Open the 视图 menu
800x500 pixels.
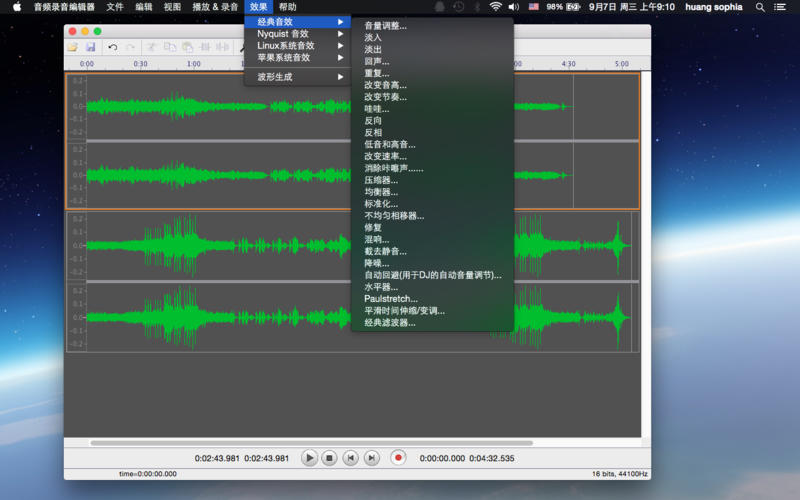point(172,7)
